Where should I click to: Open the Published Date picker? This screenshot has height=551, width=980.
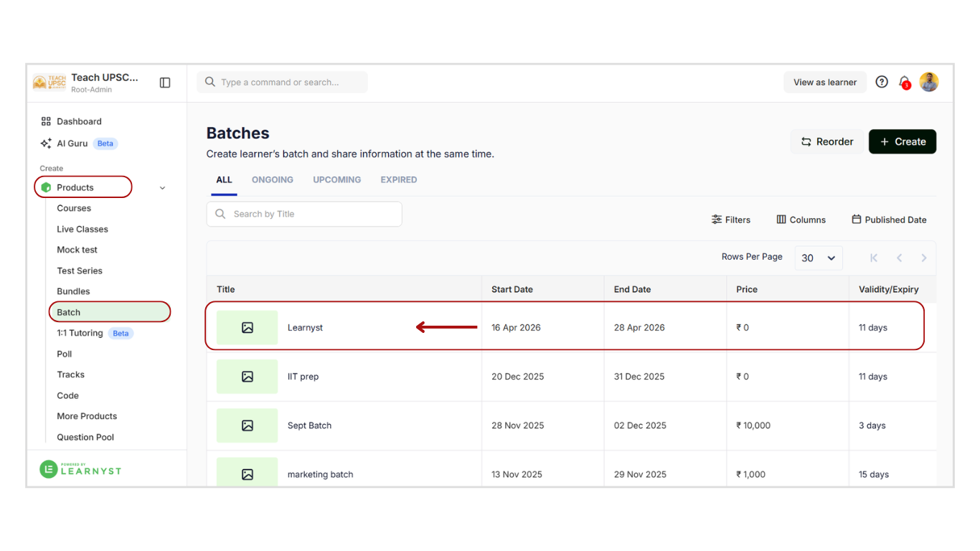click(889, 220)
